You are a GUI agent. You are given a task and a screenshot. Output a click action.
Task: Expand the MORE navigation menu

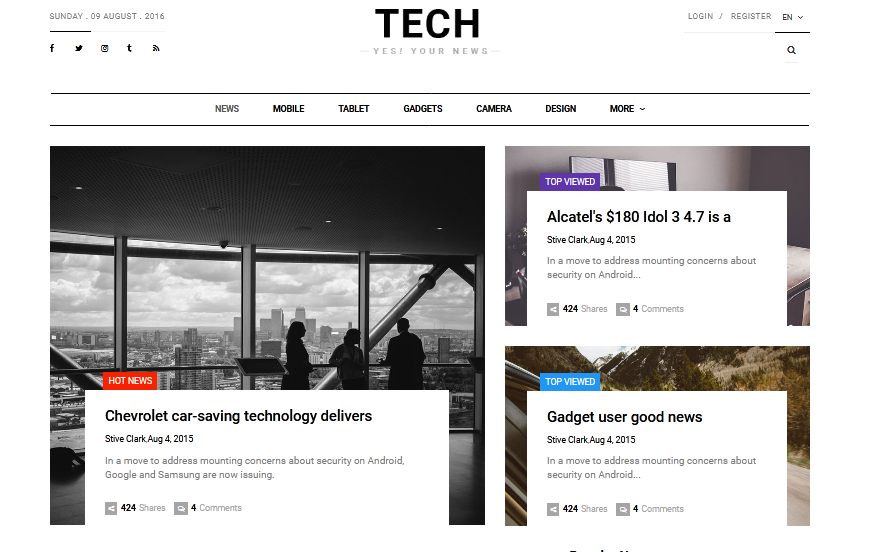[x=627, y=109]
